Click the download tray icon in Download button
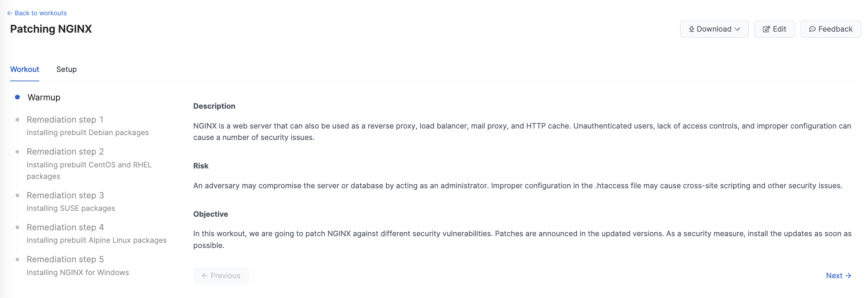Image resolution: width=868 pixels, height=298 pixels. tap(691, 29)
